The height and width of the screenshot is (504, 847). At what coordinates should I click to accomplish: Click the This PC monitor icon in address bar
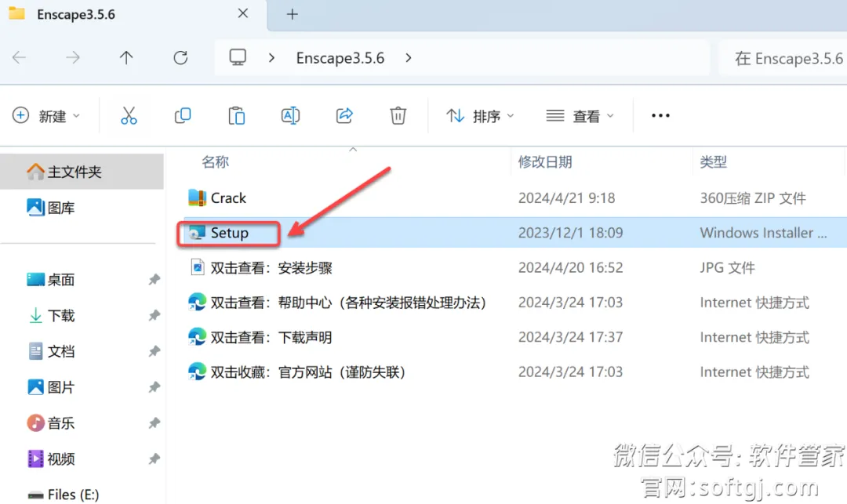(238, 57)
